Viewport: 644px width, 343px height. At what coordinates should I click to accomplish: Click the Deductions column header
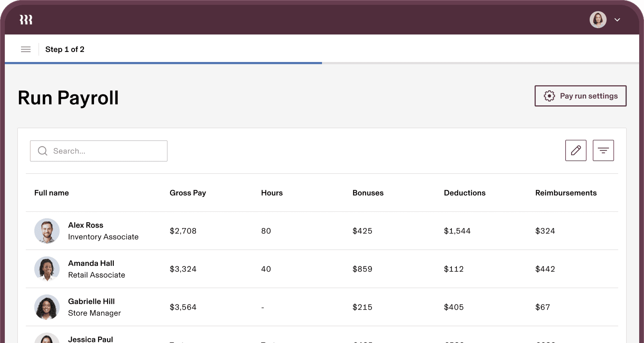(x=464, y=193)
